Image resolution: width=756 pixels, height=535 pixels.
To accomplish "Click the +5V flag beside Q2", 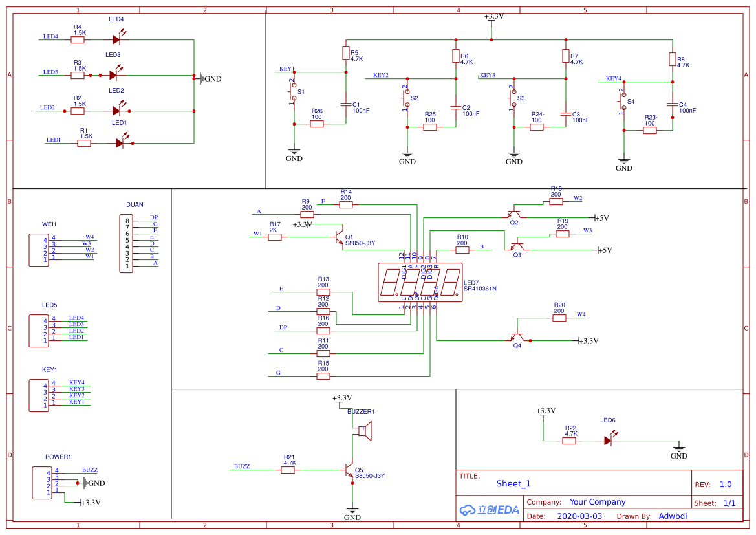I will click(601, 218).
